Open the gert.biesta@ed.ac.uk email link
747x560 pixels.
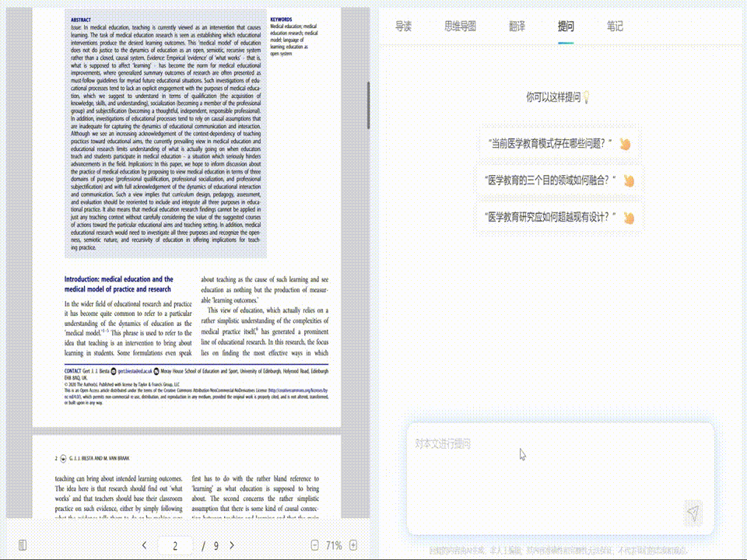[x=135, y=372]
